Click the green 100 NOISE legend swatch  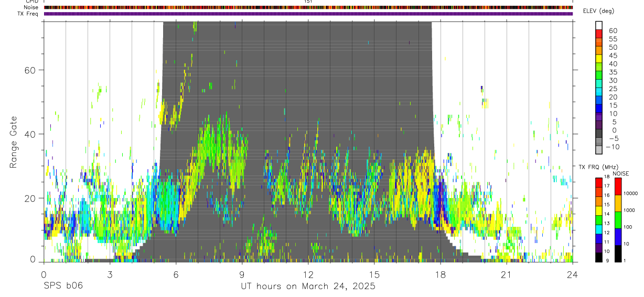[618, 220]
